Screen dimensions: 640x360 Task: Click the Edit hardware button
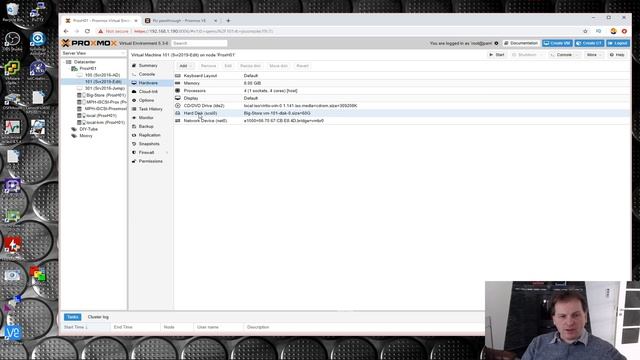tap(228, 66)
